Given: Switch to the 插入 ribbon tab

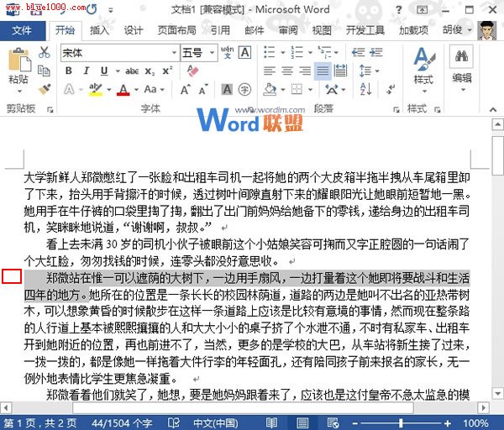Looking at the screenshot, I should pyautogui.click(x=99, y=30).
